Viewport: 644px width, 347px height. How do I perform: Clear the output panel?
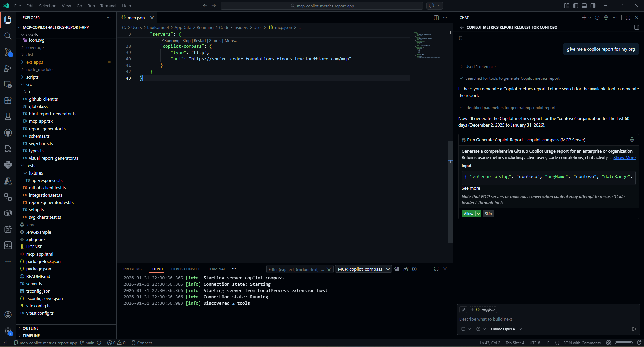(397, 269)
